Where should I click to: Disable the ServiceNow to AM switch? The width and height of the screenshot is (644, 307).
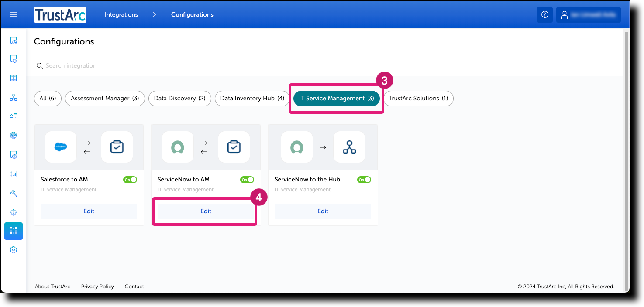point(247,179)
